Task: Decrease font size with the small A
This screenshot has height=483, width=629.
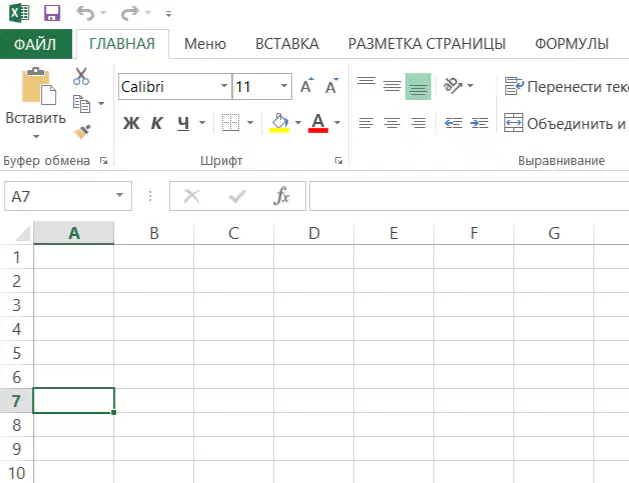Action: point(331,85)
